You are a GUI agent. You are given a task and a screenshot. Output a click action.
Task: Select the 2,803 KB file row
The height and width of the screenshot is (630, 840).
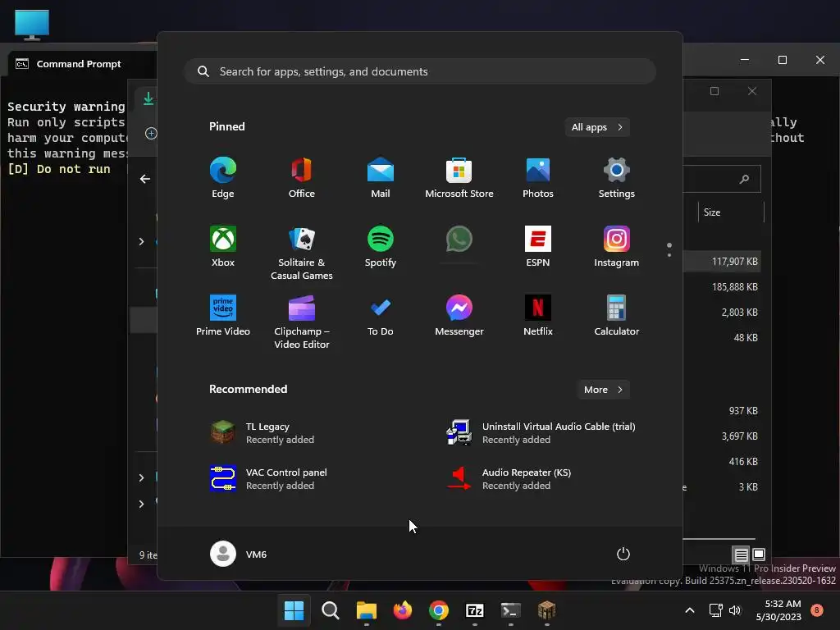click(721, 312)
